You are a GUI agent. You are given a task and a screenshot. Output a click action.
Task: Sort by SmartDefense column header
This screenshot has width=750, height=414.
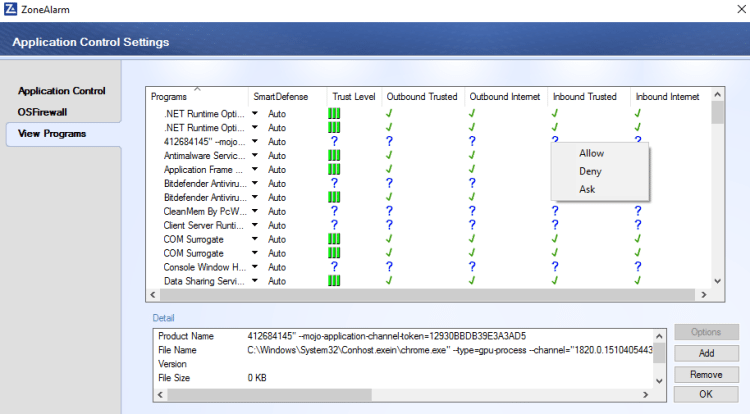(287, 97)
